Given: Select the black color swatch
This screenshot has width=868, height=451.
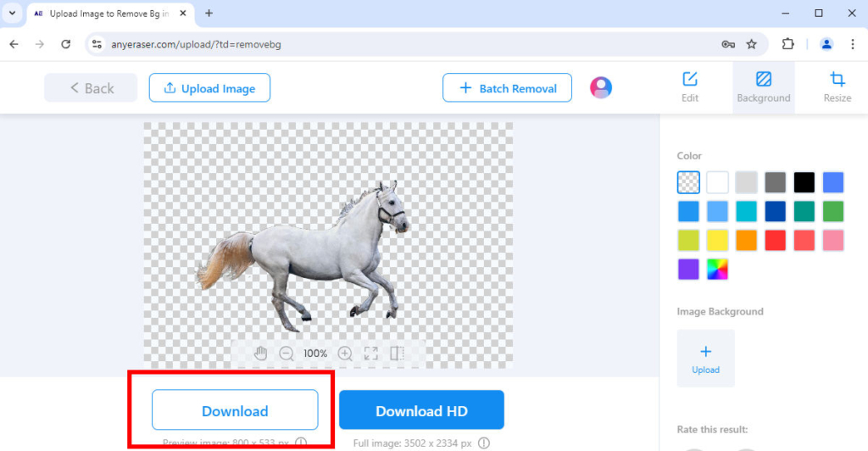Looking at the screenshot, I should [804, 182].
